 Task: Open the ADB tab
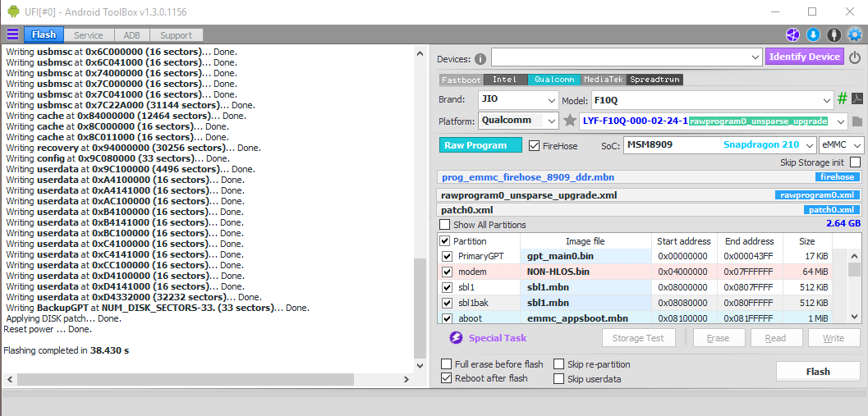(x=131, y=35)
